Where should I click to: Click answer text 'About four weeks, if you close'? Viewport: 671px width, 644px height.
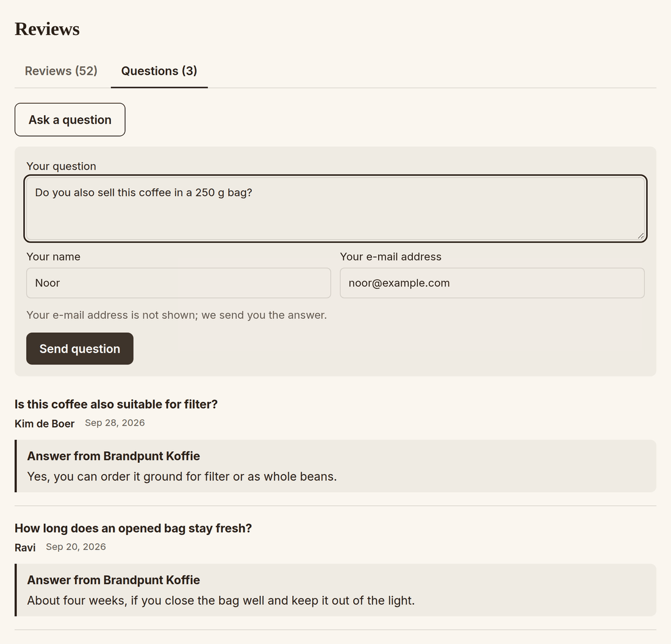pyautogui.click(x=221, y=600)
